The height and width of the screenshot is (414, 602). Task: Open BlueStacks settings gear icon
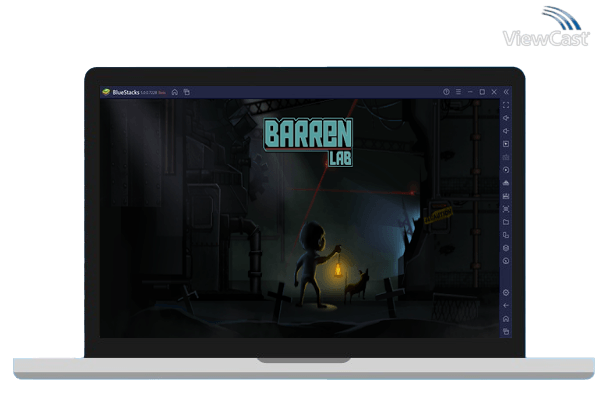click(x=506, y=293)
